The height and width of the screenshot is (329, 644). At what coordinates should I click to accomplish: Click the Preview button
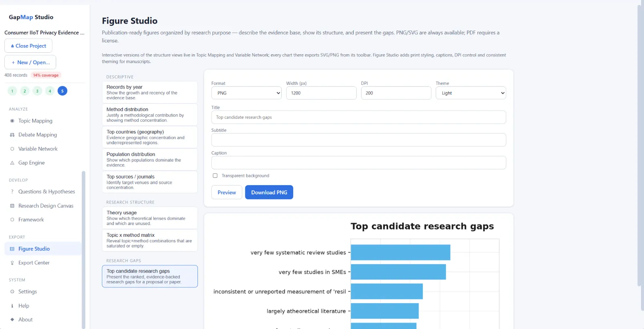[x=227, y=192]
